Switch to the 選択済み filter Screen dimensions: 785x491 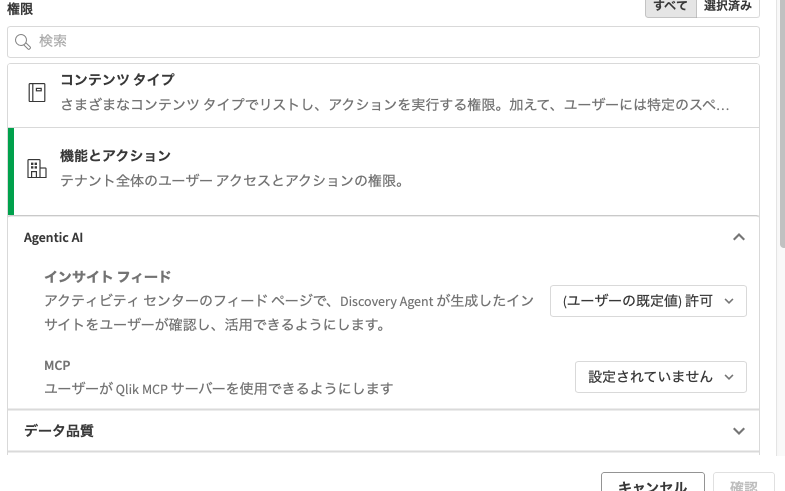pyautogui.click(x=729, y=7)
